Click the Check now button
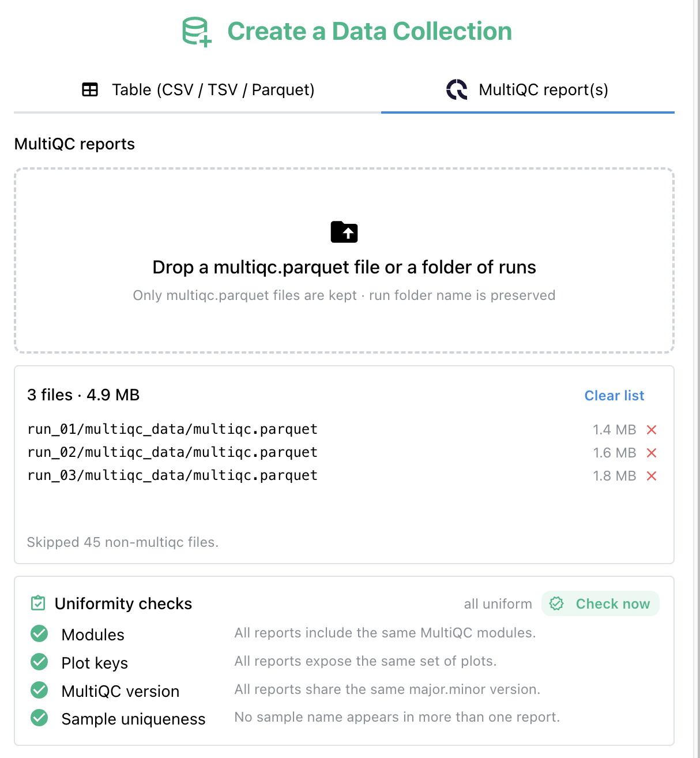Image resolution: width=700 pixels, height=758 pixels. click(x=600, y=603)
